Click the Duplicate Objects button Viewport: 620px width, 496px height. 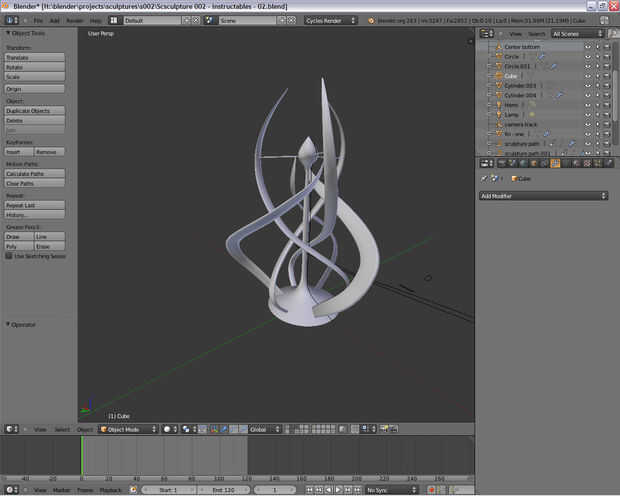pos(35,111)
